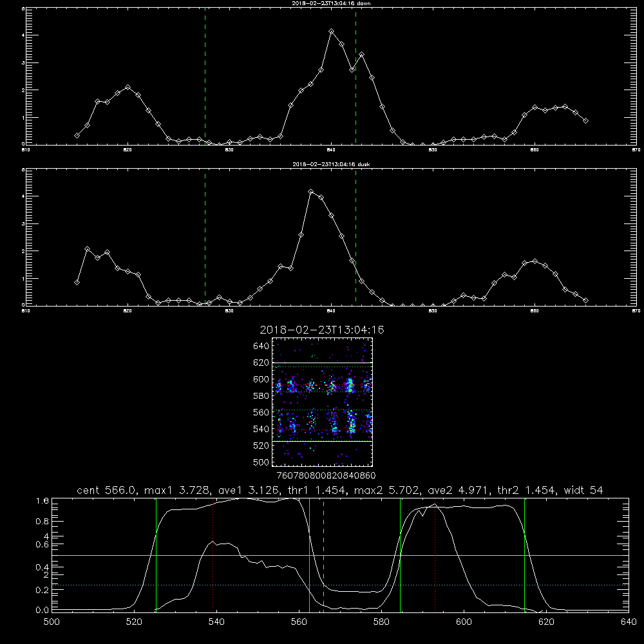Select the green line near 562 in bottom plot
The height and width of the screenshot is (644, 644).
(309, 555)
